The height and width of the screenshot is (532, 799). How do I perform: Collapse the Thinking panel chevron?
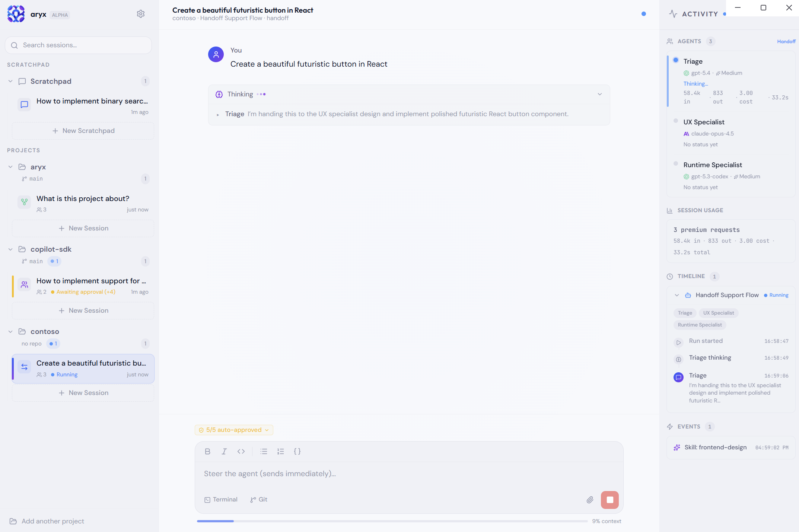click(x=600, y=94)
